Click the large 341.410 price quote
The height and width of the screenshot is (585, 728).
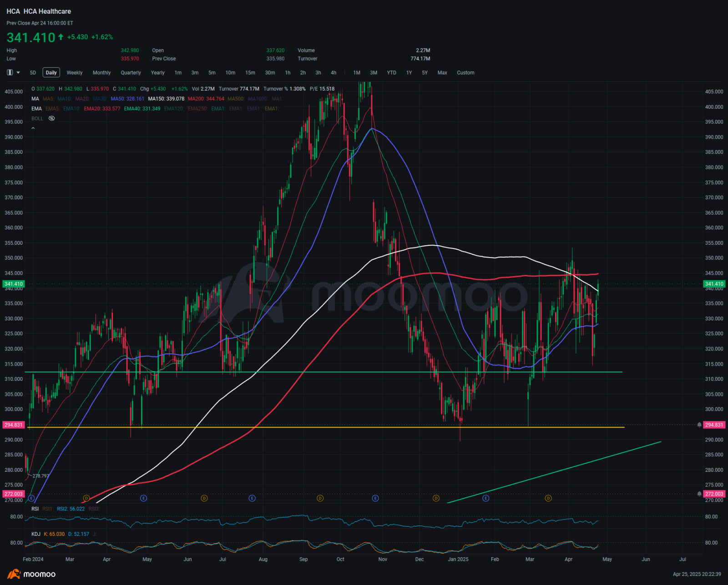[x=31, y=37]
